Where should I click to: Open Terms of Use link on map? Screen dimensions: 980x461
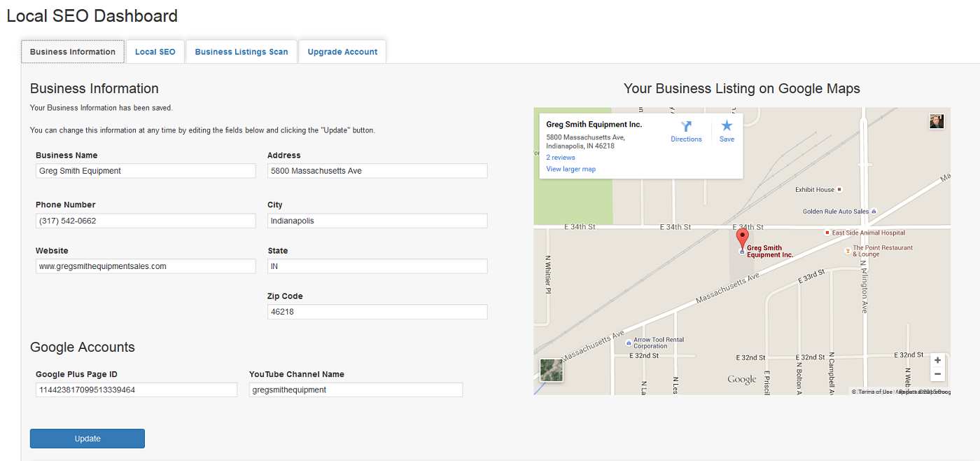874,392
